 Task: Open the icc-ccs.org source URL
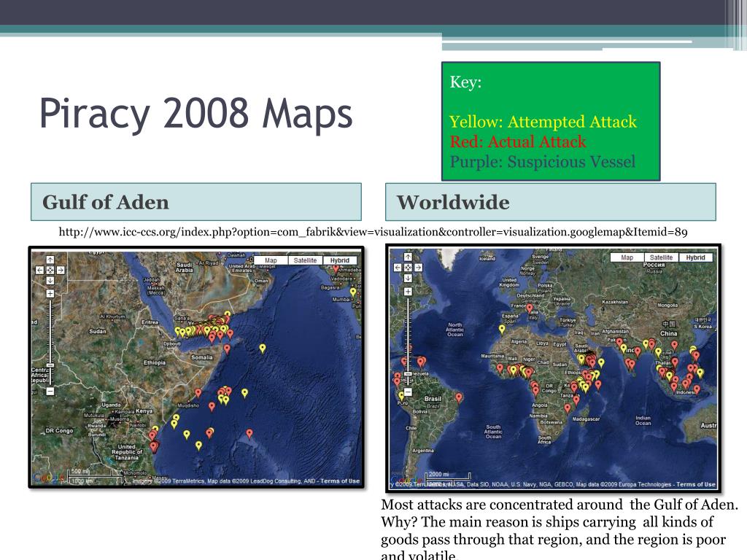373,233
